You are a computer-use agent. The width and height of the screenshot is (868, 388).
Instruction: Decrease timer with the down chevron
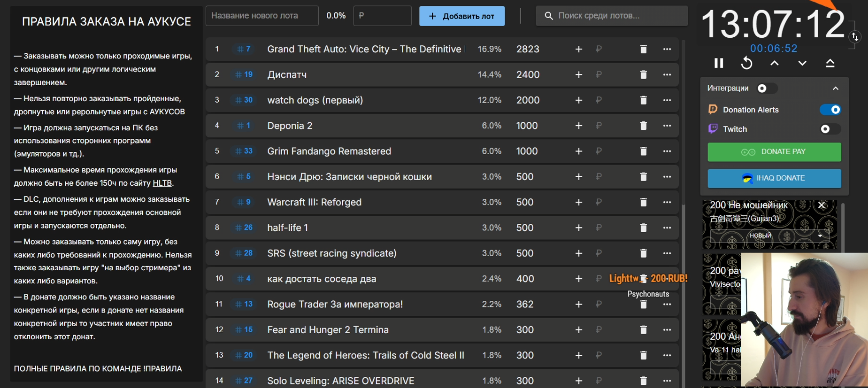[802, 63]
